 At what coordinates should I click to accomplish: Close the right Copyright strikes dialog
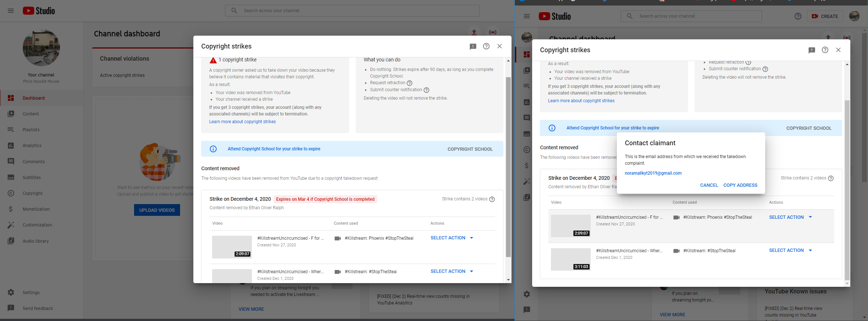pyautogui.click(x=839, y=50)
